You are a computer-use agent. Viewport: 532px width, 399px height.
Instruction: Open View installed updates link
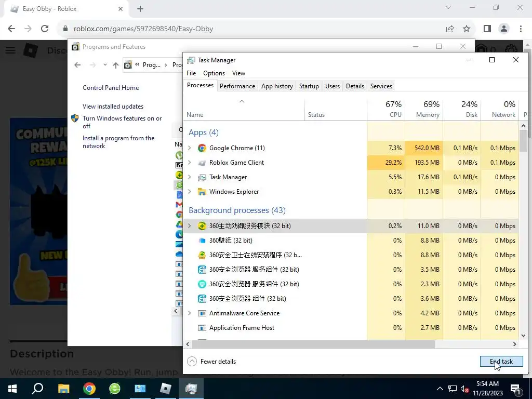click(113, 106)
